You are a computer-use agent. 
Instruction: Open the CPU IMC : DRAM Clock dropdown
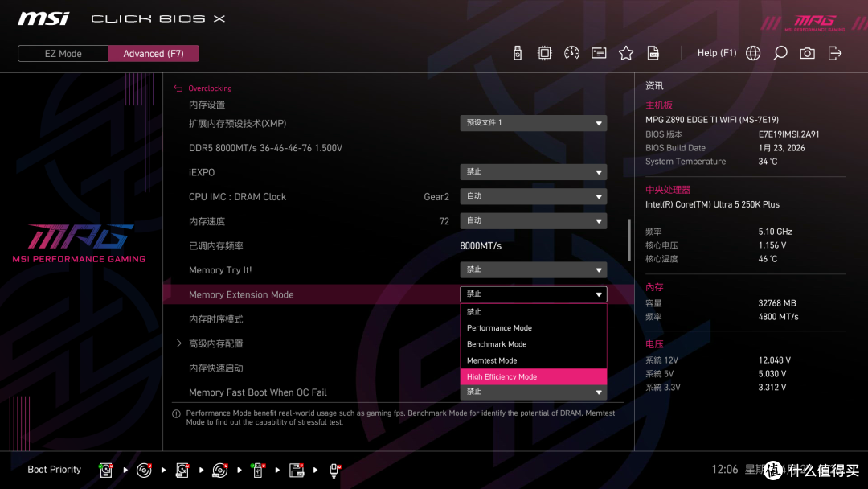(x=534, y=196)
